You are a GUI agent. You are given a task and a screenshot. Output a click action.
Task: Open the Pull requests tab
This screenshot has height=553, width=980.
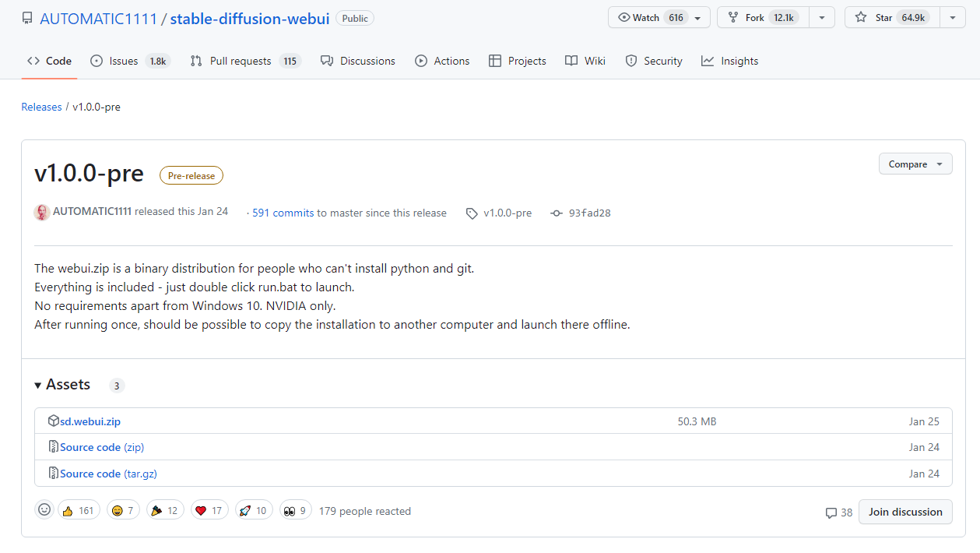[245, 61]
